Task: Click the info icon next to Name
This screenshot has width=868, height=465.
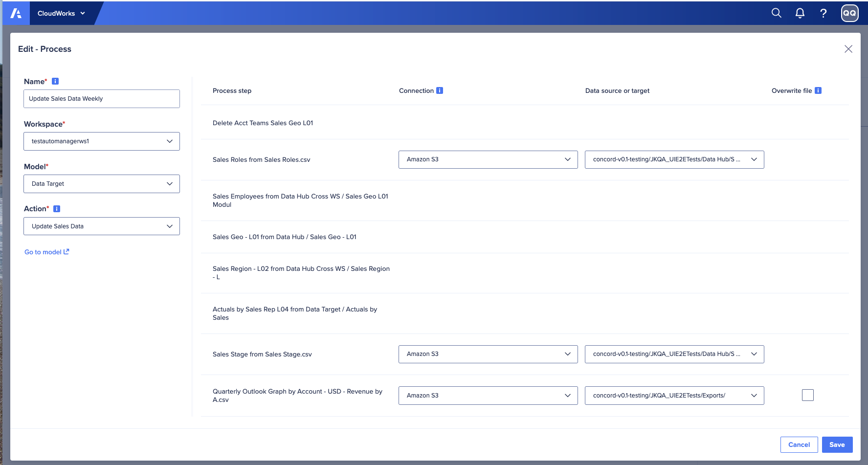Action: coord(55,81)
